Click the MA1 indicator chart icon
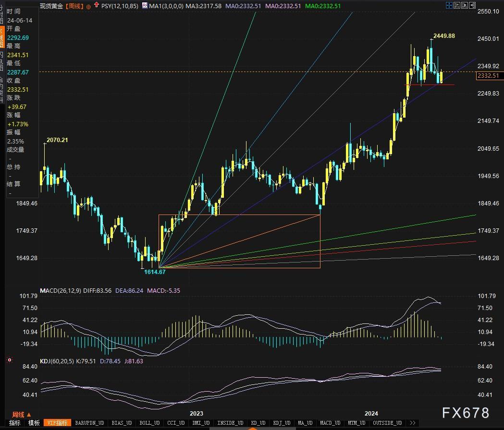This screenshot has width=504, height=430. 146,6
